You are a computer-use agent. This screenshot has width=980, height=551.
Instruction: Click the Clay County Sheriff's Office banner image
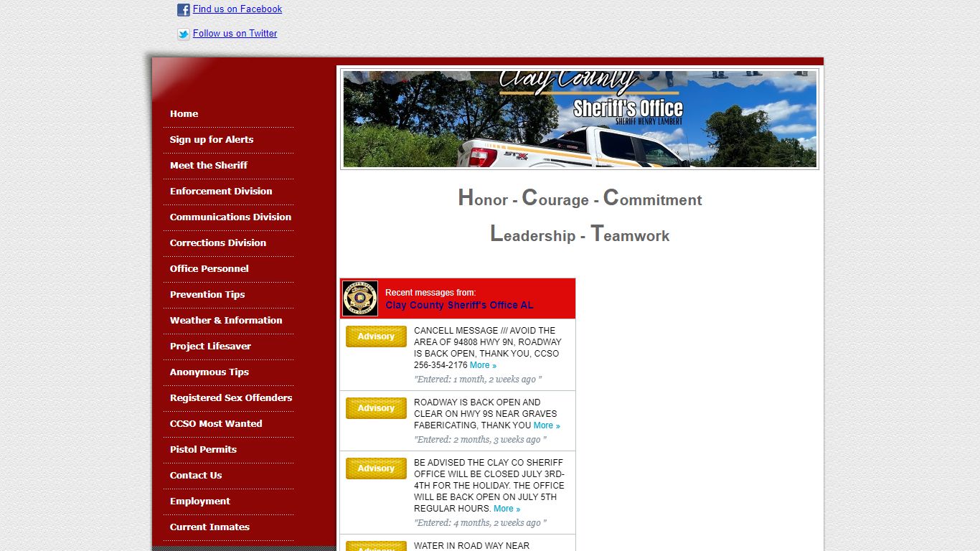click(x=580, y=119)
